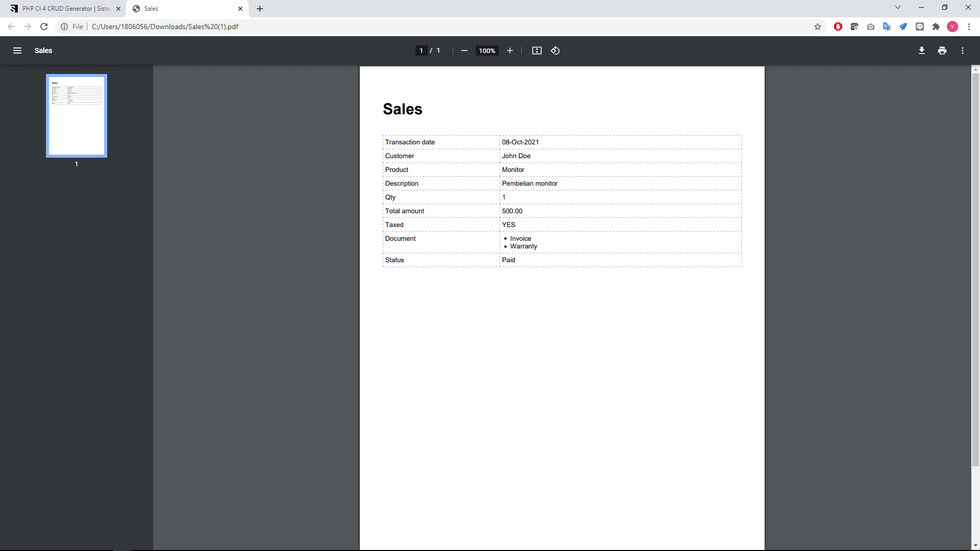Rotate the PDF counterclockwise
The width and height of the screenshot is (980, 551).
(x=555, y=51)
